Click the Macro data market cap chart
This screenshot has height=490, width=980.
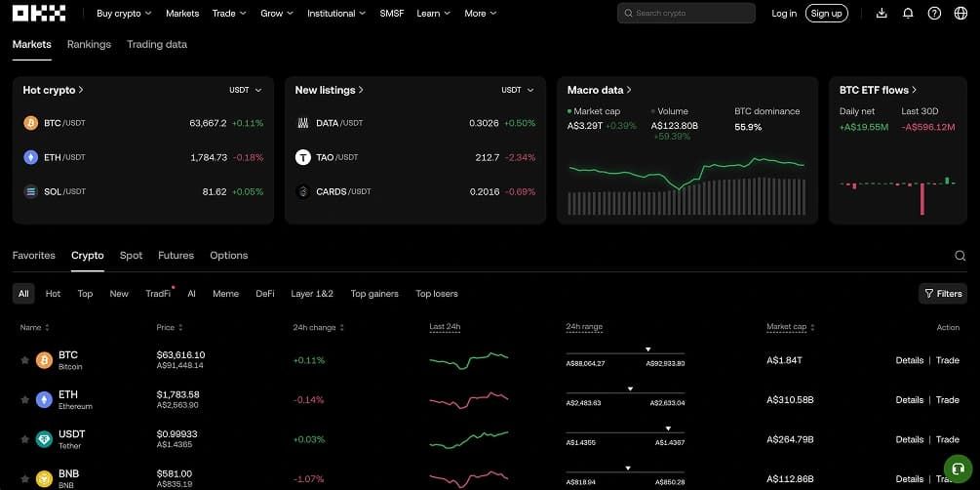coord(686,185)
